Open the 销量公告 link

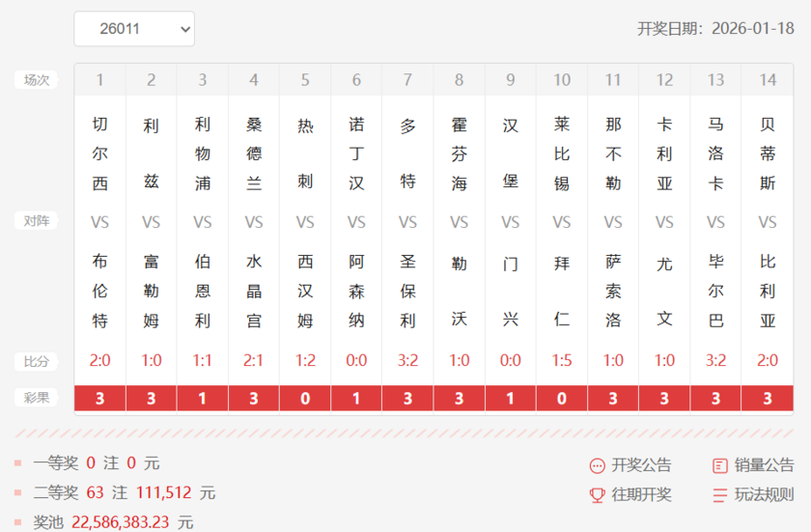(x=764, y=465)
